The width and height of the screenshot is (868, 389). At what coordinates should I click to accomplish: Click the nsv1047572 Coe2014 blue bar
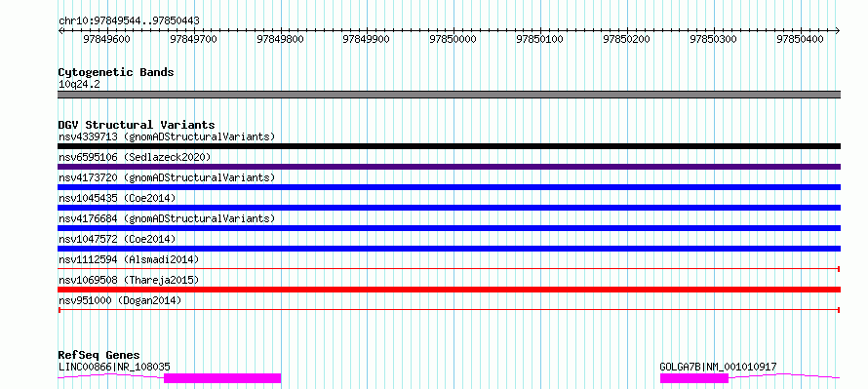449,249
